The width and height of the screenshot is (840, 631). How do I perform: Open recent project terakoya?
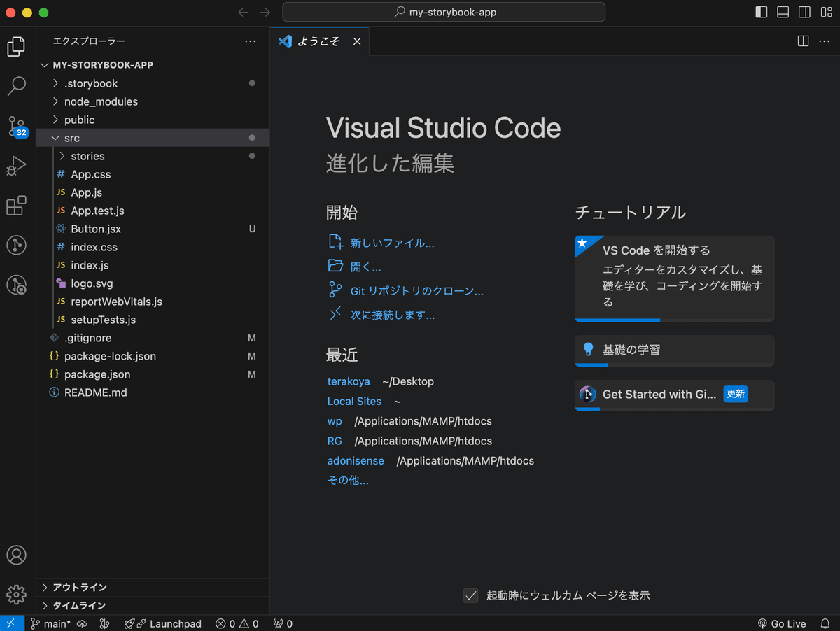[x=349, y=381]
